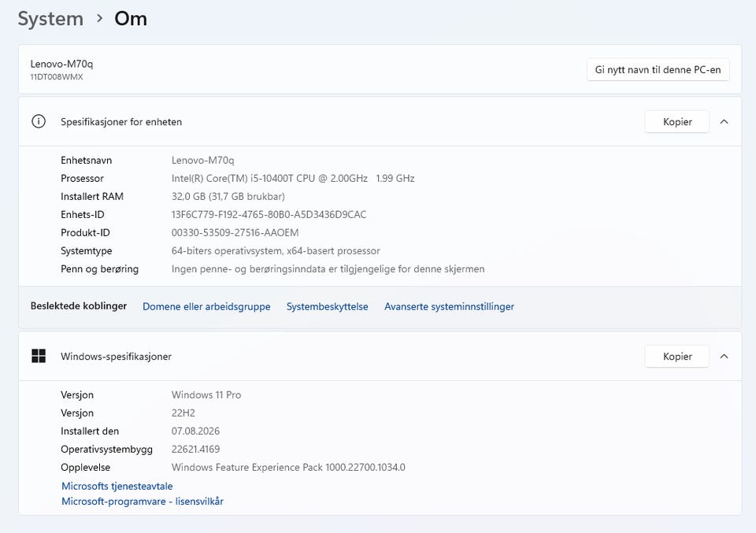Select Penn og berøring value text

tap(328, 269)
